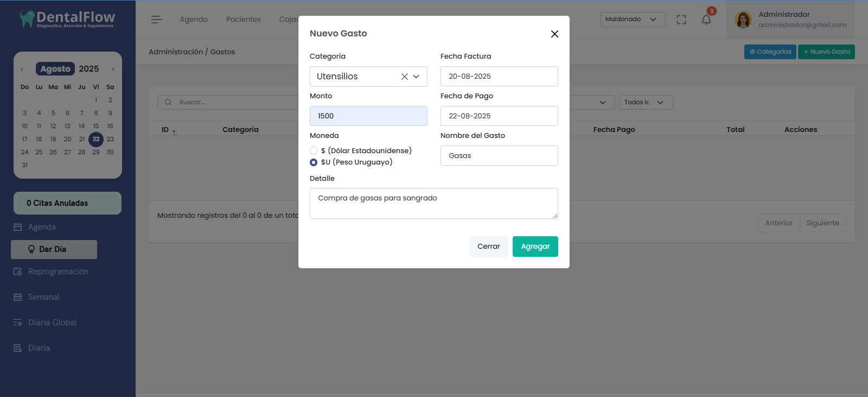Select Peso Uruguayo currency option

pos(314,162)
